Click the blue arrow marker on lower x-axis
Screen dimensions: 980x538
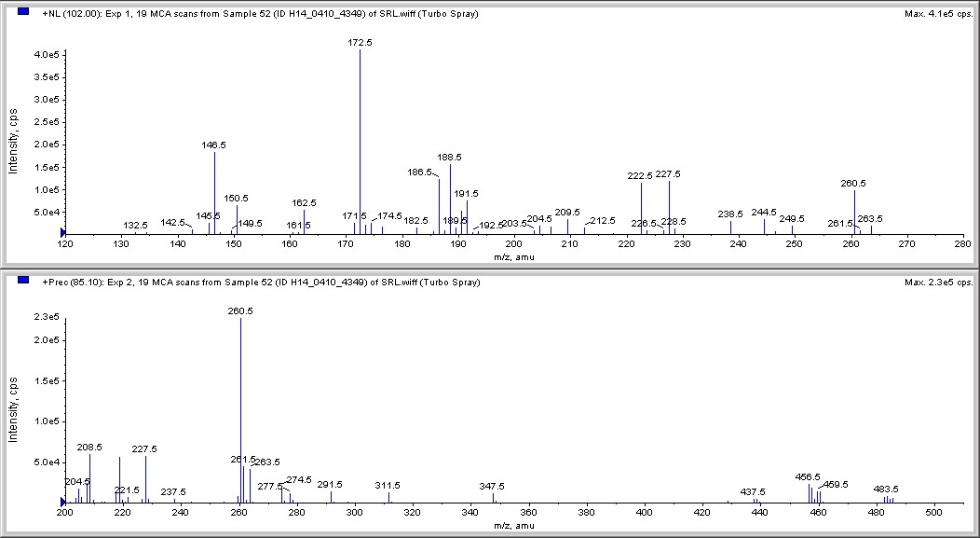pos(62,502)
